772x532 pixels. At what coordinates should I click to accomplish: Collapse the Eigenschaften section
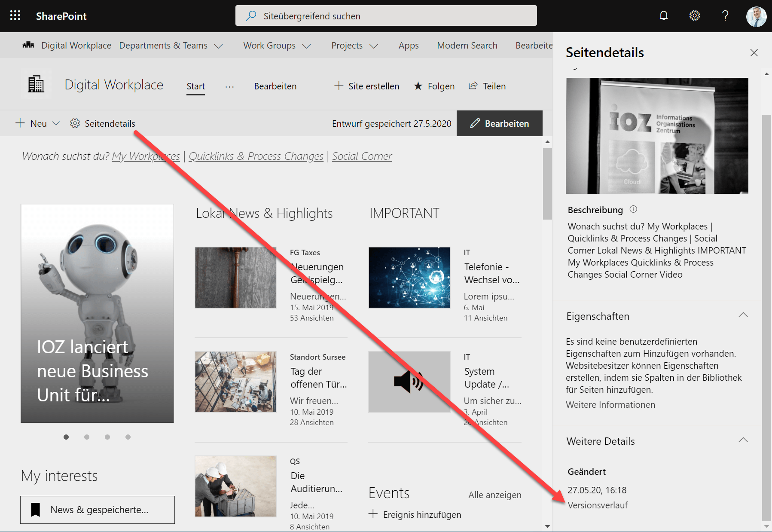pos(743,315)
